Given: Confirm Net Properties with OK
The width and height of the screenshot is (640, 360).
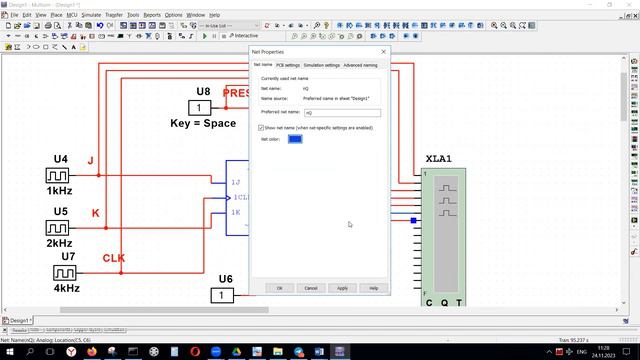Looking at the screenshot, I should [x=280, y=288].
